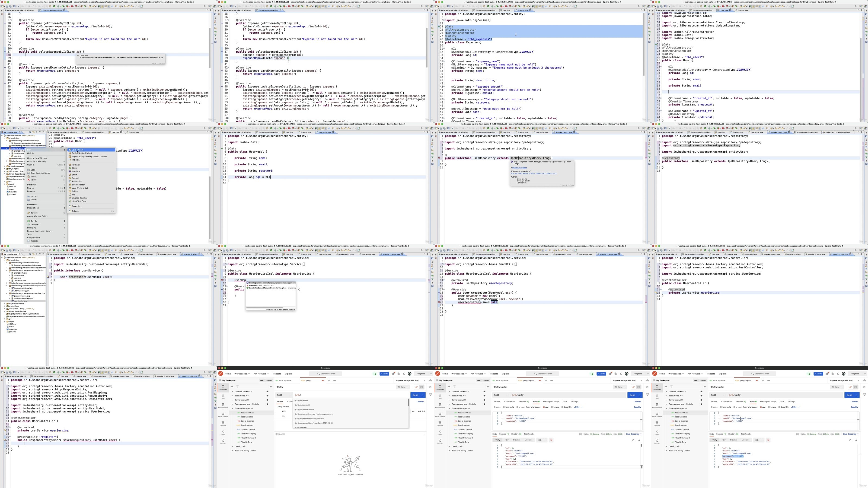This screenshot has width=868, height=488.
Task: Click Import in Postman showing URL suggestions
Action: click(269, 380)
